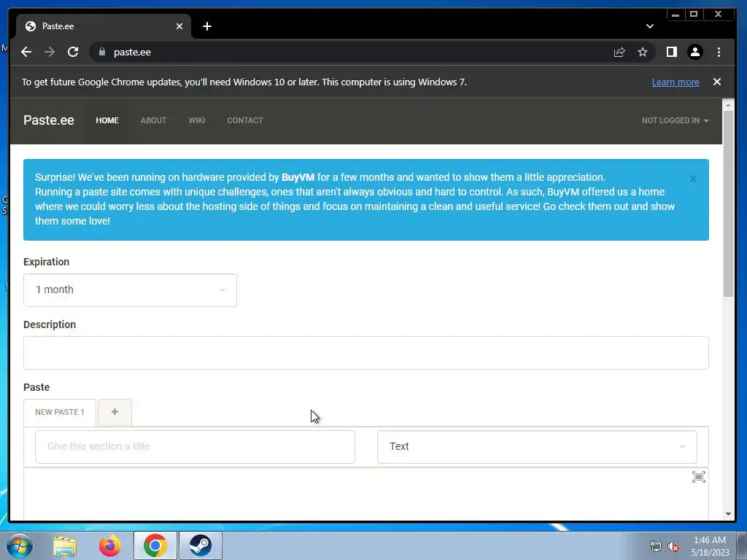Click the network tray icon
Viewport: 747px width, 560px height.
point(656,546)
